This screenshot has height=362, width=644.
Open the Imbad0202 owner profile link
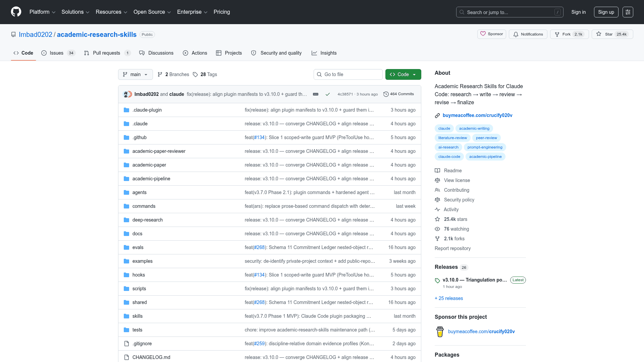36,35
